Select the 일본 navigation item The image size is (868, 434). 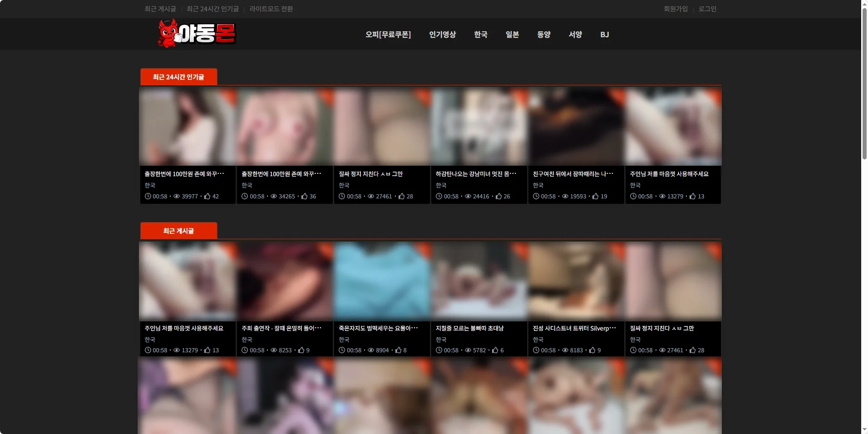513,35
